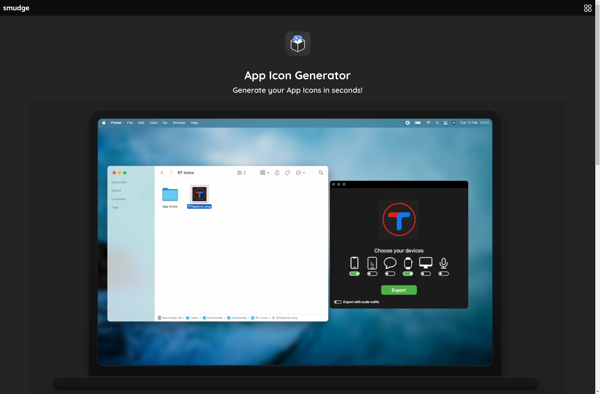
Task: Open the View menu
Action: [153, 123]
